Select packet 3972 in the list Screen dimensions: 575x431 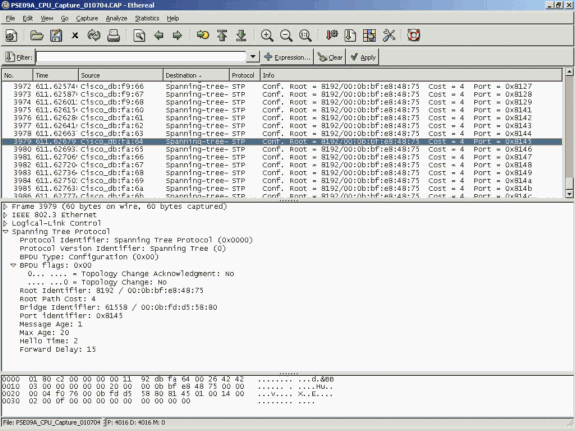click(282, 87)
